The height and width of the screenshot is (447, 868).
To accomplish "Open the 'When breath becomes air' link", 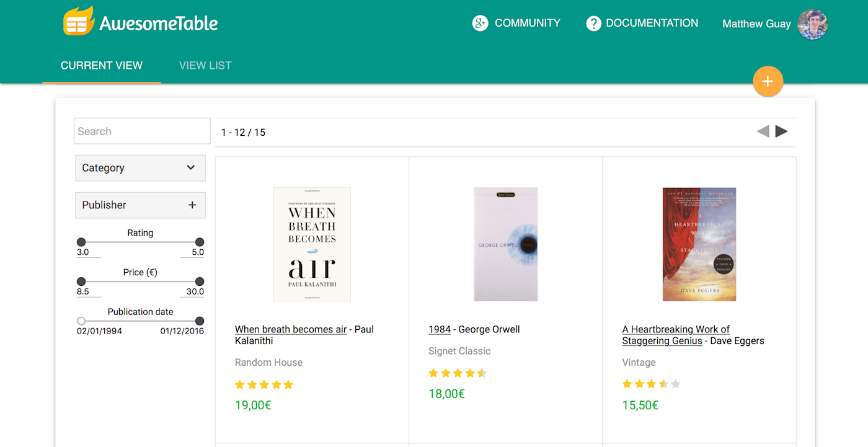I will [290, 329].
